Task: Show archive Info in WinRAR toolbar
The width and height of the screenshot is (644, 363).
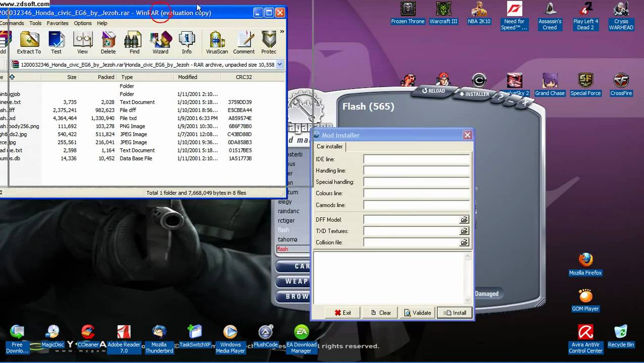Action: pos(187,43)
